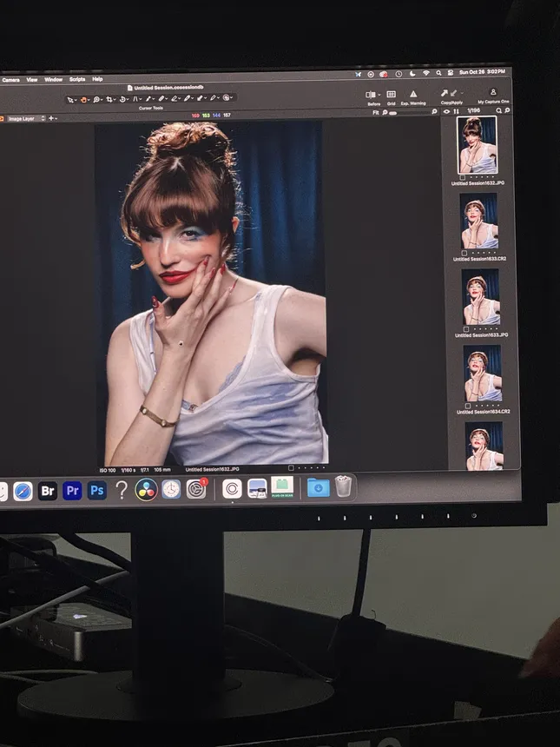Open DaVinci Resolve from the dock
Screen dimensions: 560x747
pos(147,490)
